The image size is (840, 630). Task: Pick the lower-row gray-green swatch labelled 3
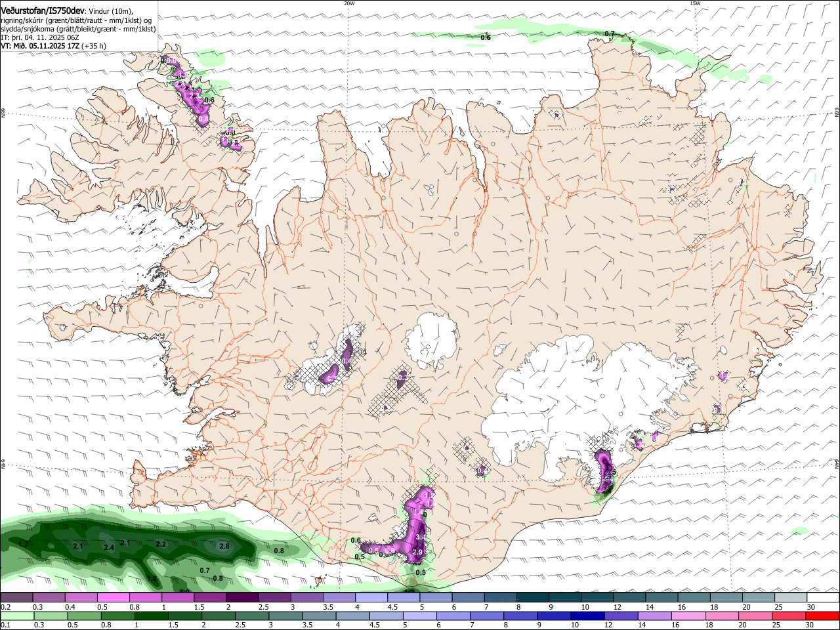[x=285, y=616]
